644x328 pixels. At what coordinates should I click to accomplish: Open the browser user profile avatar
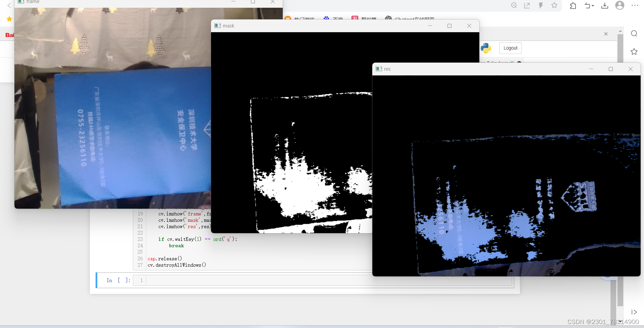[x=620, y=5]
